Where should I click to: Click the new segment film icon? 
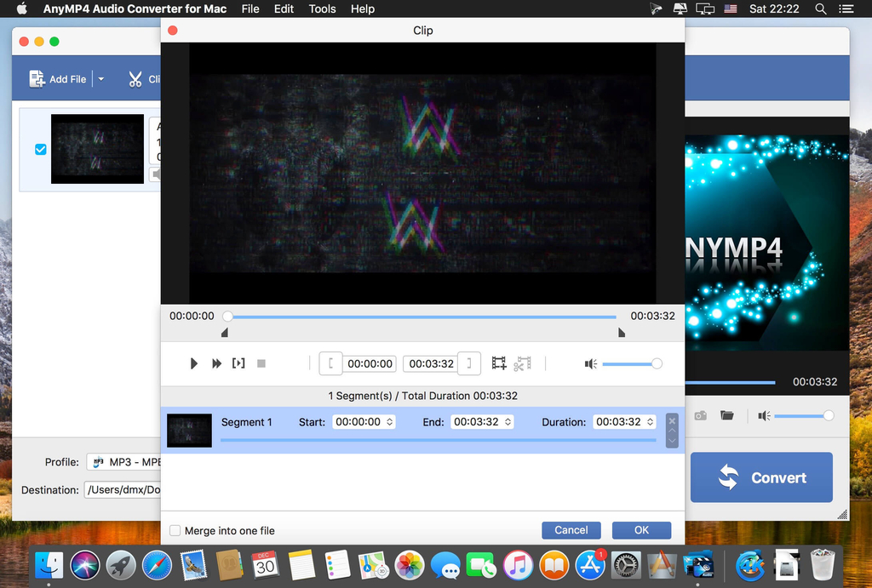click(x=499, y=363)
